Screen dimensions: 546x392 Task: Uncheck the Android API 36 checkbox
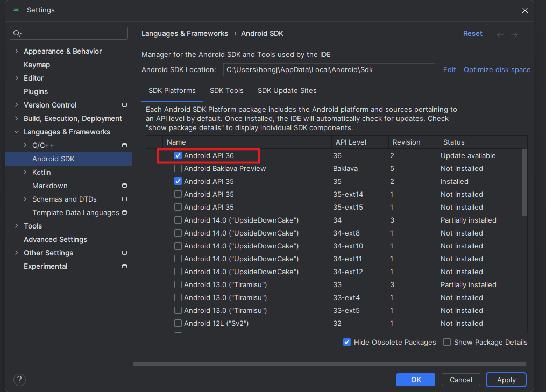click(178, 155)
